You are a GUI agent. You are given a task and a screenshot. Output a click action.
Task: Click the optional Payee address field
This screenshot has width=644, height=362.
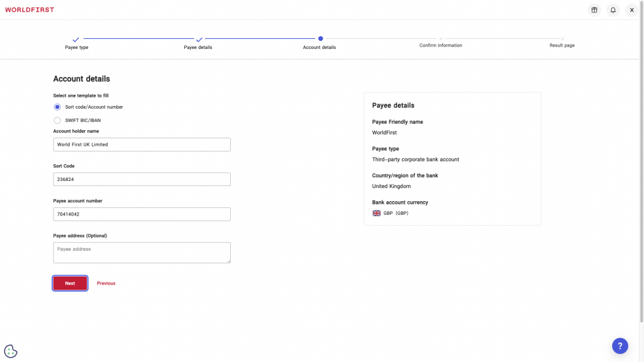coord(142,252)
